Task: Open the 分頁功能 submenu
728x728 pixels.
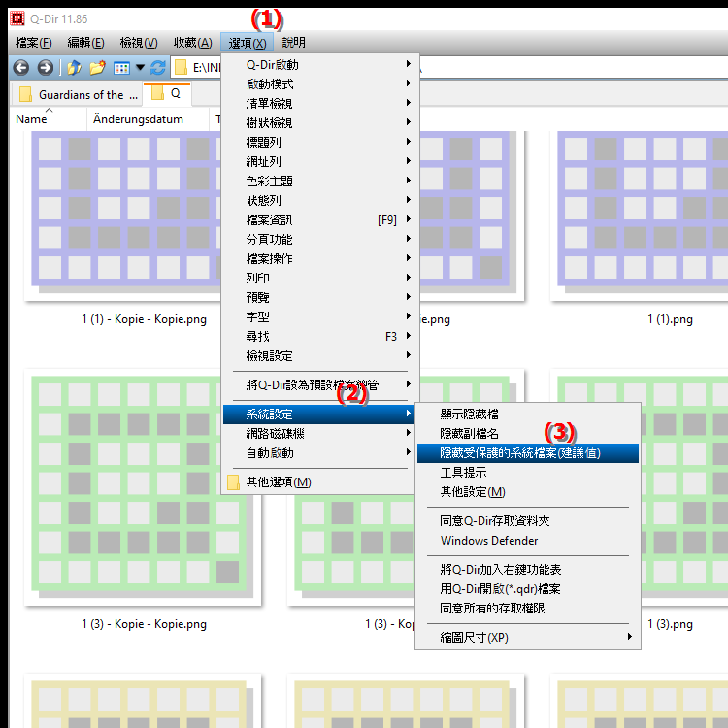Action: tap(320, 240)
